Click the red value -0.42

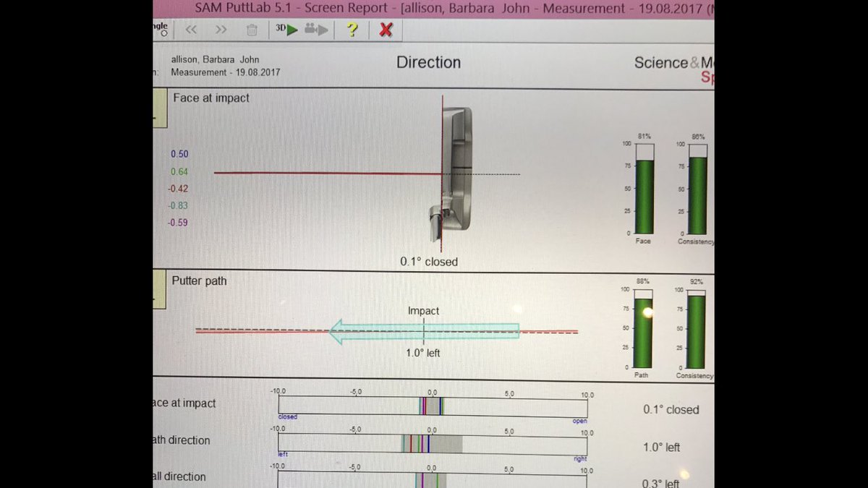pos(178,189)
